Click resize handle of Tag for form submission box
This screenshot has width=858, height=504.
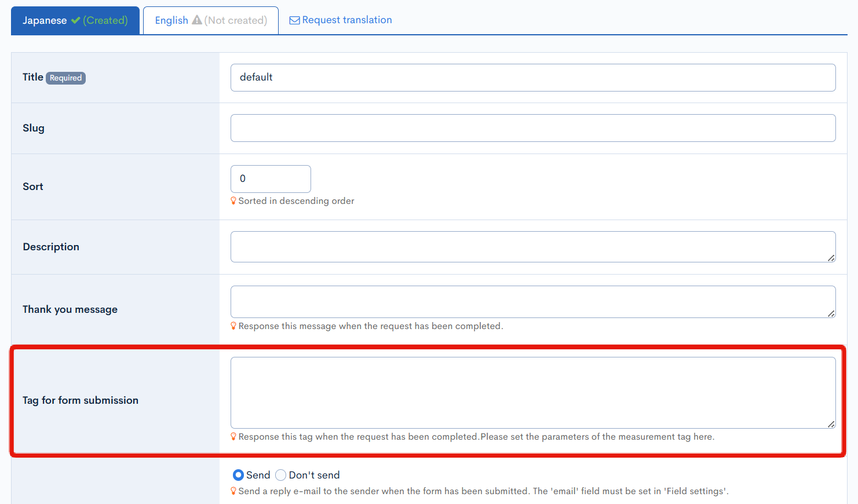coord(831,424)
